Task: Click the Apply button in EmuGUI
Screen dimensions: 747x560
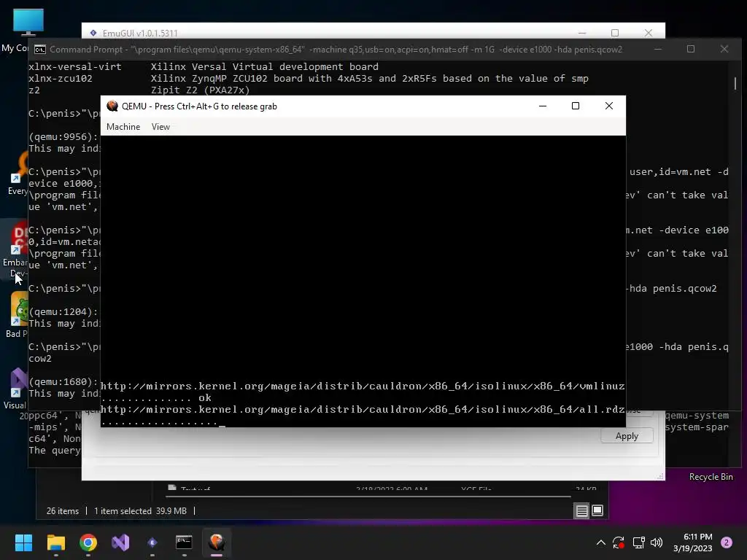Action: [x=627, y=436]
